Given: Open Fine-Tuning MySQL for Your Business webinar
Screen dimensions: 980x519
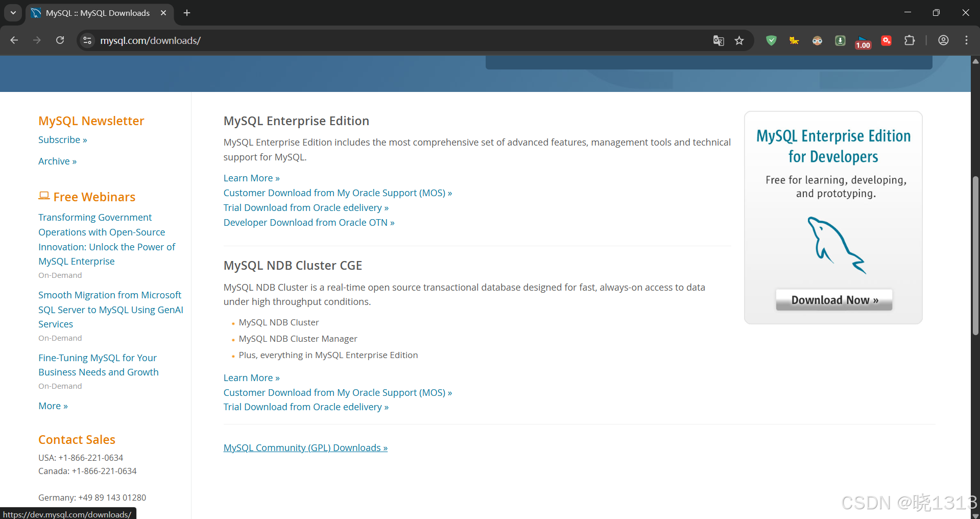Looking at the screenshot, I should tap(99, 365).
